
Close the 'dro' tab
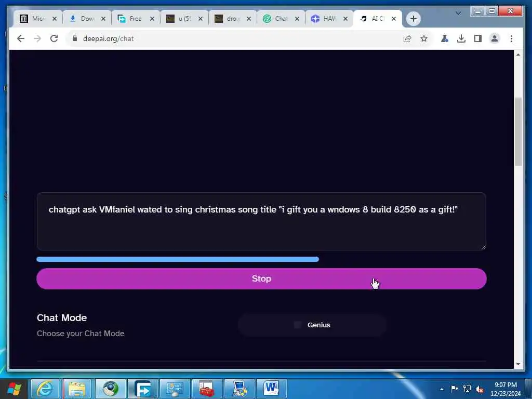tap(249, 19)
